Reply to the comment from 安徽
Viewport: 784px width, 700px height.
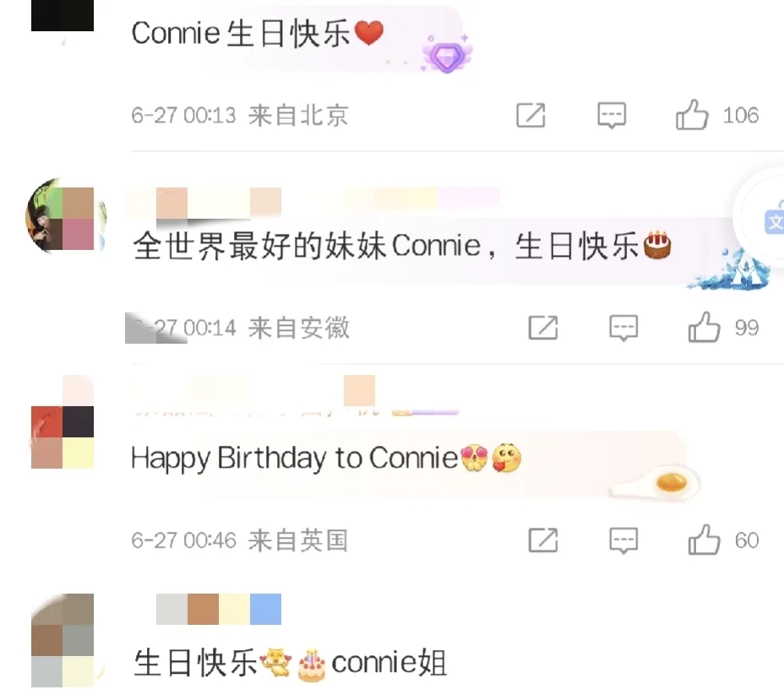point(623,328)
